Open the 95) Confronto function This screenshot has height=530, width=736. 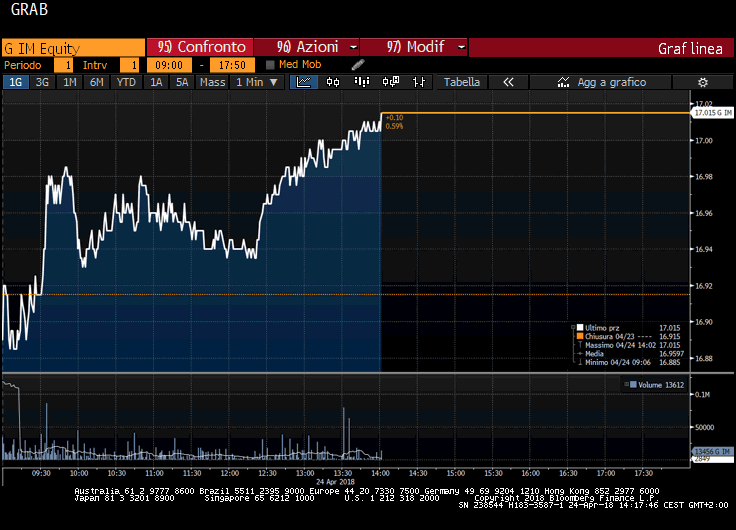(x=200, y=47)
